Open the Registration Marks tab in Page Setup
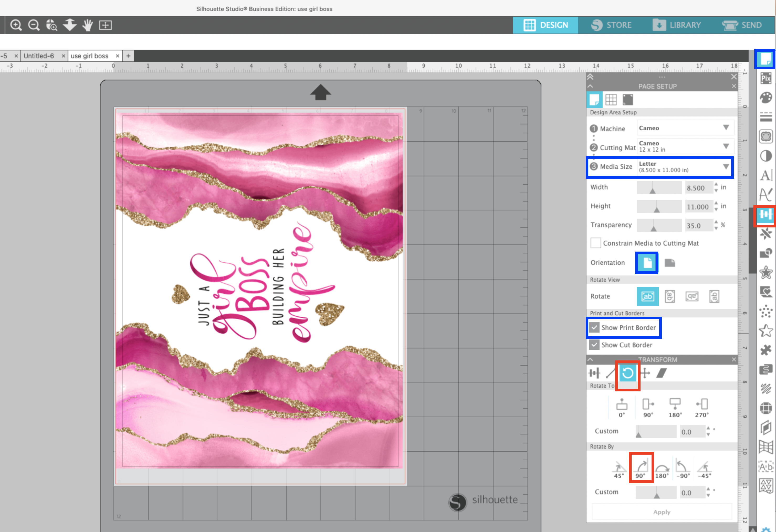Viewport: 776px width, 532px height. click(x=628, y=99)
